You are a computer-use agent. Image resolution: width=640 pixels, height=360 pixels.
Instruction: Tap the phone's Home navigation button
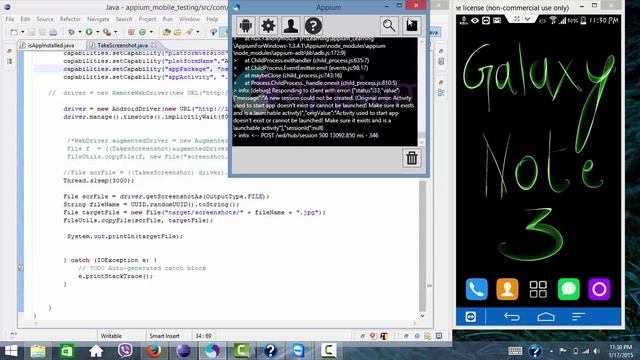546,317
